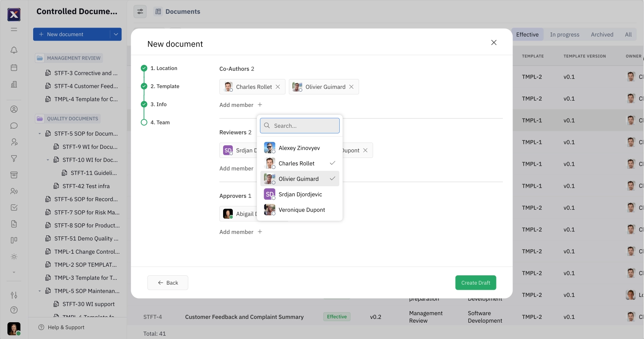
Task: Collapse the QUALITY DOCUMENTS folder
Action: tap(39, 118)
